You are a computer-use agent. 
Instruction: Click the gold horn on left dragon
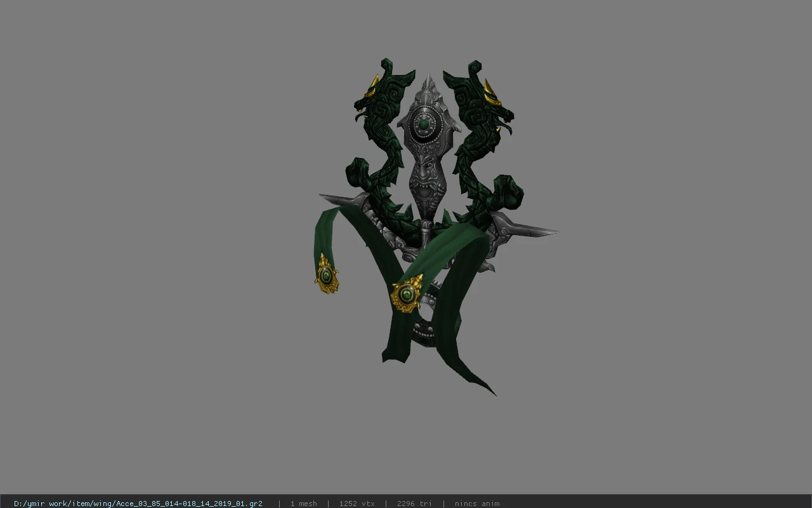pyautogui.click(x=375, y=83)
